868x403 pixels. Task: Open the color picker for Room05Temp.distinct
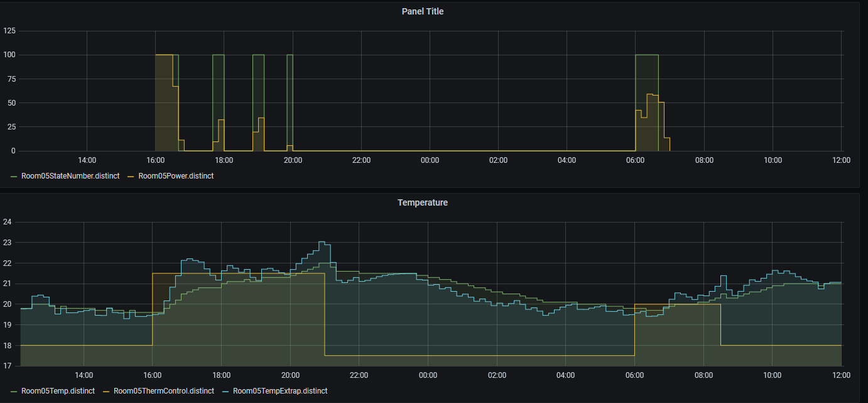coord(14,391)
